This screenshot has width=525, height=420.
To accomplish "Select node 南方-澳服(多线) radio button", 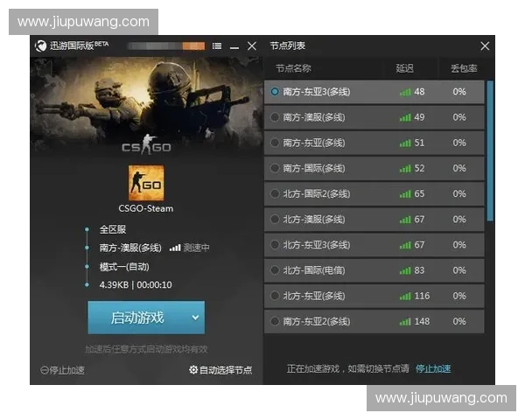I will pyautogui.click(x=275, y=117).
